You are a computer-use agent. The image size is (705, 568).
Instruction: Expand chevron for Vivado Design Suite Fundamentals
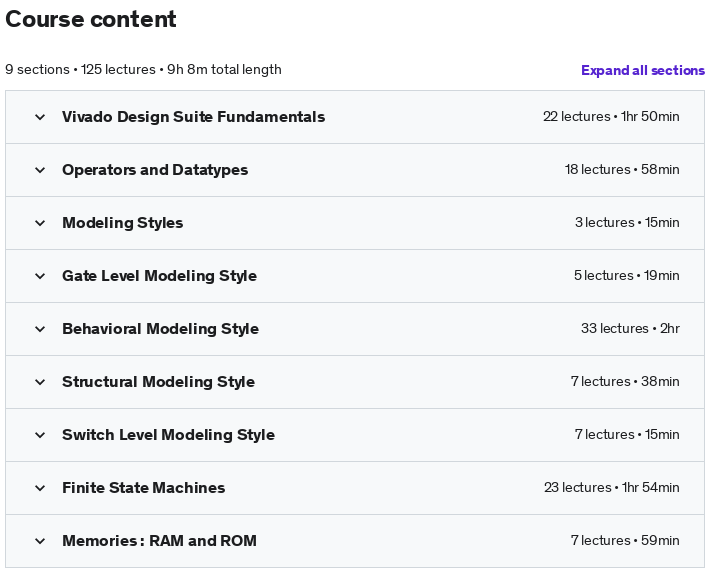point(40,117)
